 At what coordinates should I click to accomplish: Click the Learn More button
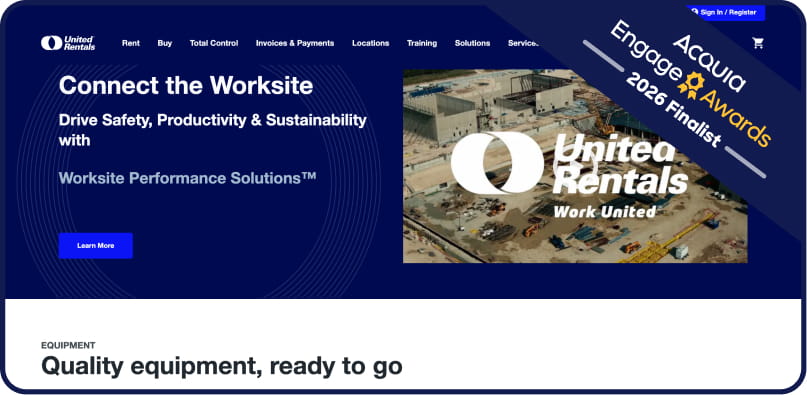(x=96, y=246)
